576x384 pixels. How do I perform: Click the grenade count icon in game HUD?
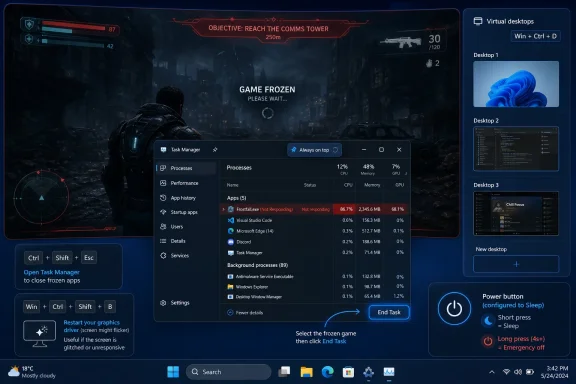click(429, 63)
